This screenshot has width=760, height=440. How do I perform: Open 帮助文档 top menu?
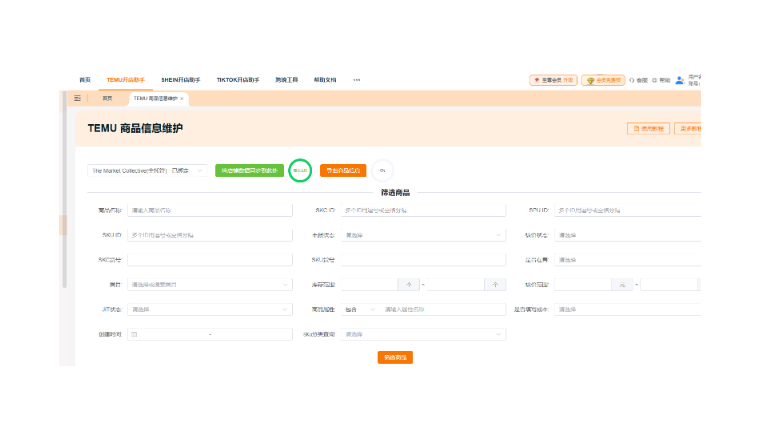tap(325, 80)
